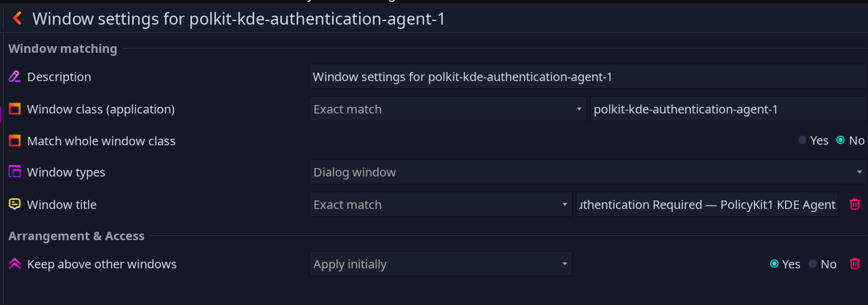The width and height of the screenshot is (868, 305).
Task: Click the window class name text field
Action: point(729,109)
